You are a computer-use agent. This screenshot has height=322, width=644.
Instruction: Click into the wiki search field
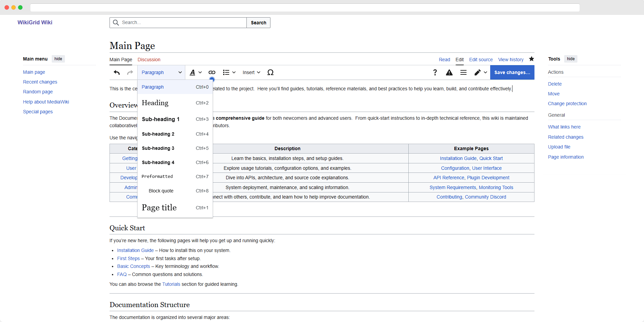point(183,23)
